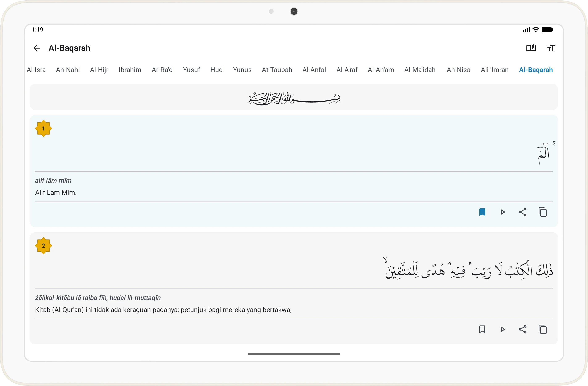The width and height of the screenshot is (588, 386).
Task: Select the transliteration 'alif lām mīm'
Action: click(53, 180)
